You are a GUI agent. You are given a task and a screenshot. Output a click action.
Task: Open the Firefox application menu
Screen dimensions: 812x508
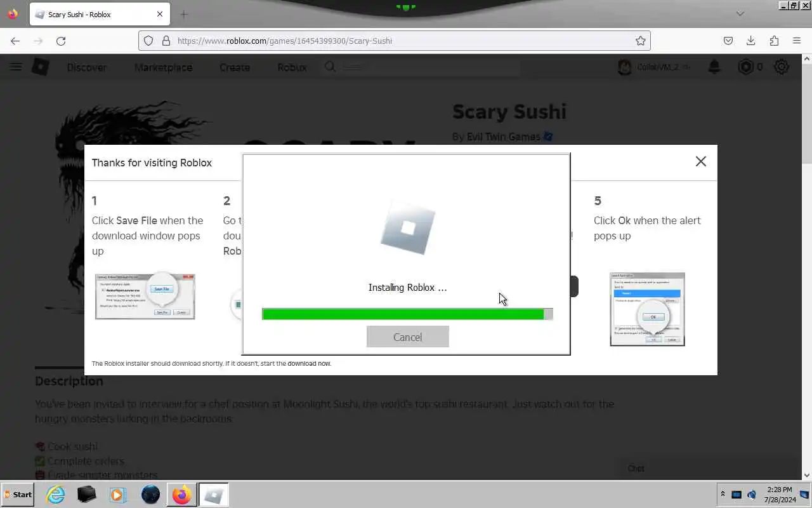797,41
